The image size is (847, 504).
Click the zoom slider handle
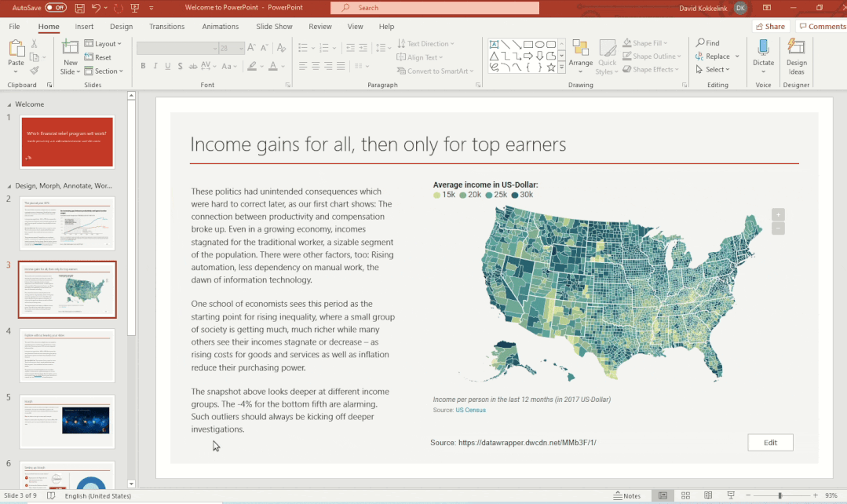(x=779, y=495)
